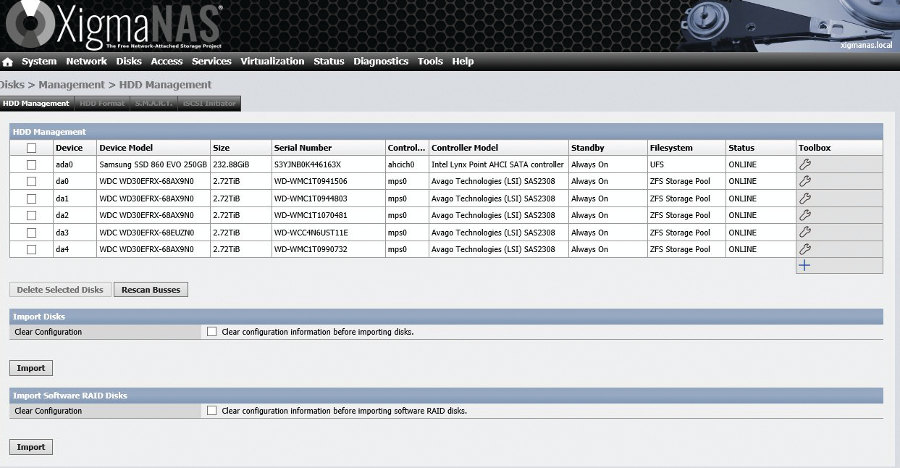
Task: Edit disk da3 via wrench icon
Action: [805, 232]
